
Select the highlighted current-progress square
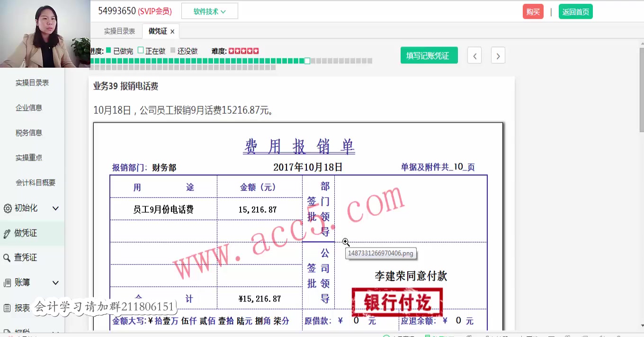[x=307, y=61]
